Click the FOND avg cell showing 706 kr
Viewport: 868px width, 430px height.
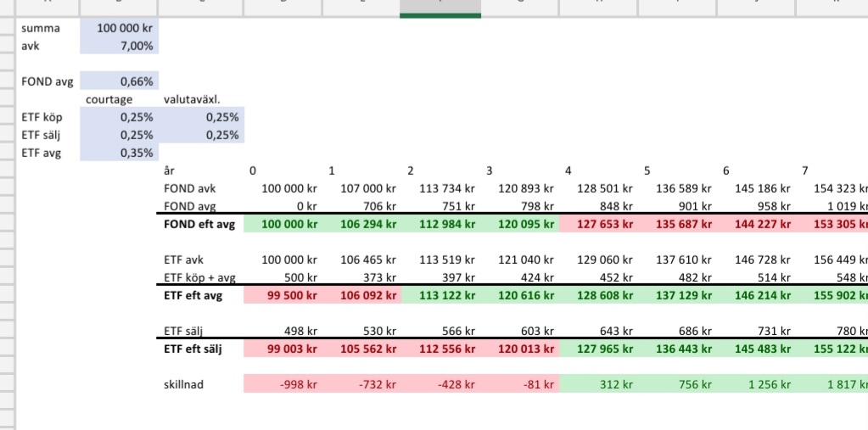tap(361, 206)
